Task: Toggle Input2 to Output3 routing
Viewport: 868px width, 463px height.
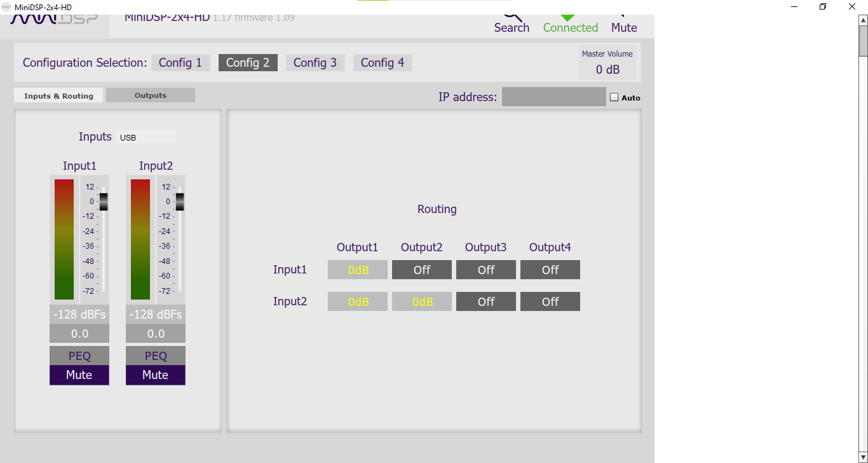Action: 486,301
